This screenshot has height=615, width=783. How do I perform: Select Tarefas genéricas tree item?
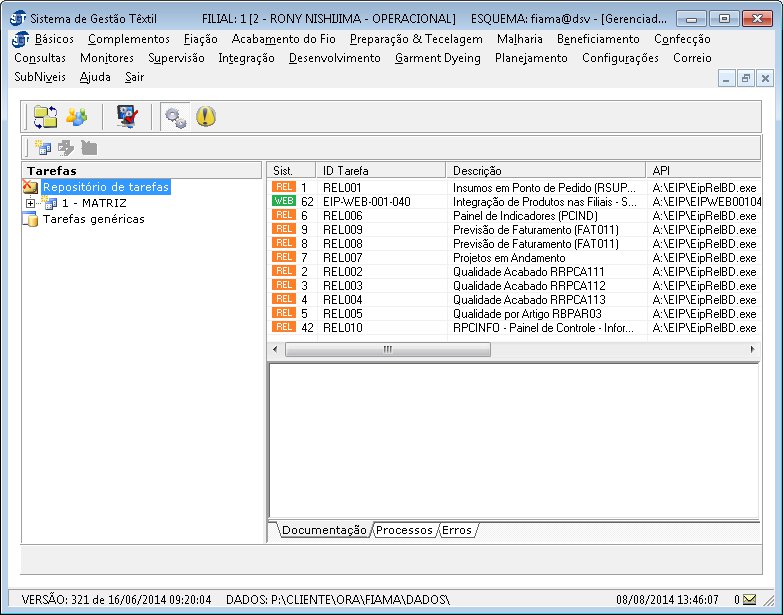coord(93,219)
